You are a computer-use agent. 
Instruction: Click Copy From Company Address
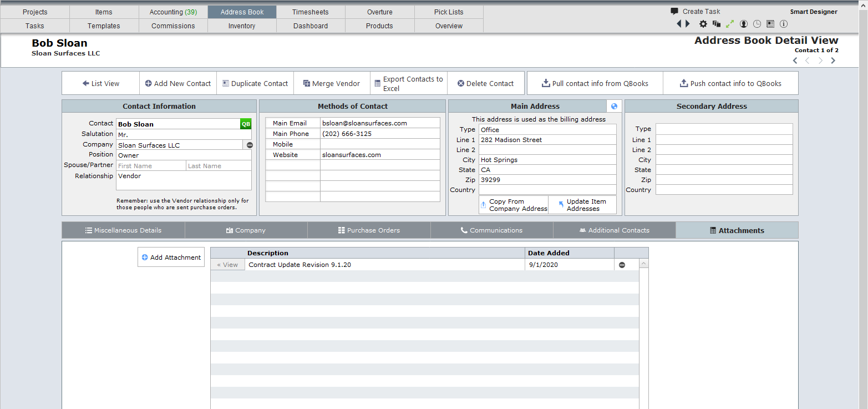tap(514, 205)
